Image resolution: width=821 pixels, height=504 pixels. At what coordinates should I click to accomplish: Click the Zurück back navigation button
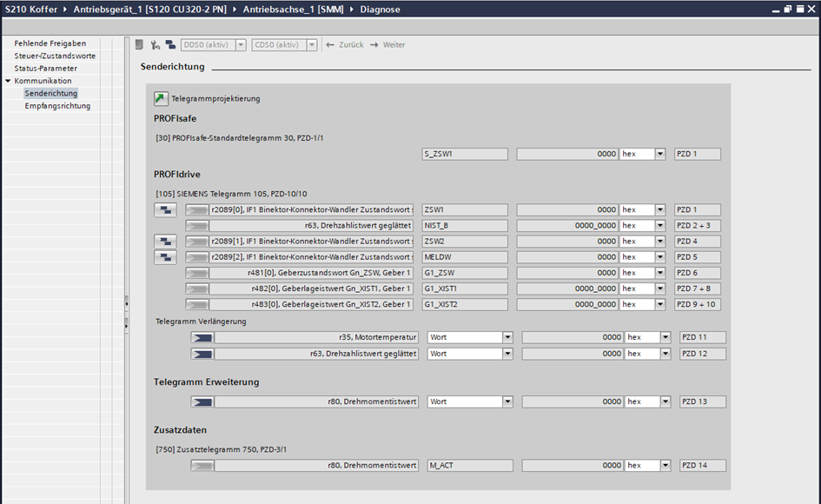coord(344,44)
